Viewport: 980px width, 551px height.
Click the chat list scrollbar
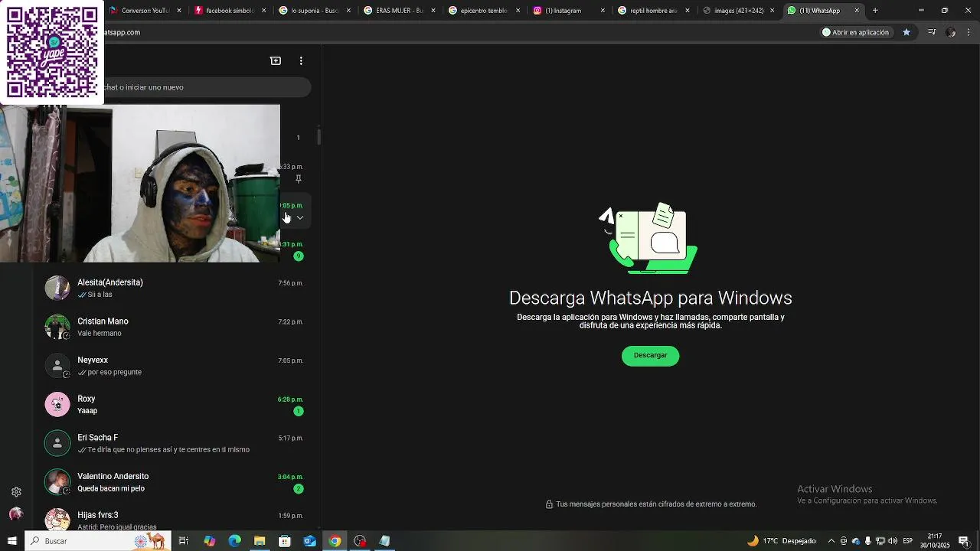318,138
